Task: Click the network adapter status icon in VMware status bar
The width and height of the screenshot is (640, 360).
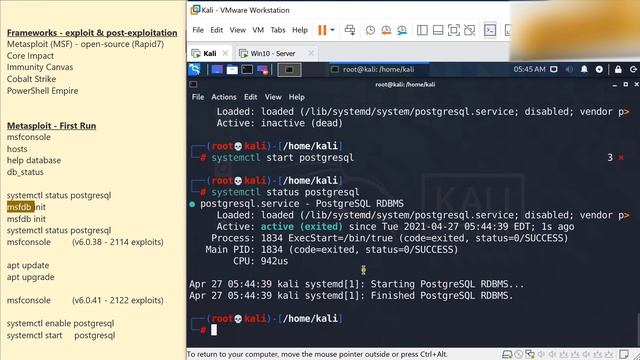Action: (x=530, y=354)
